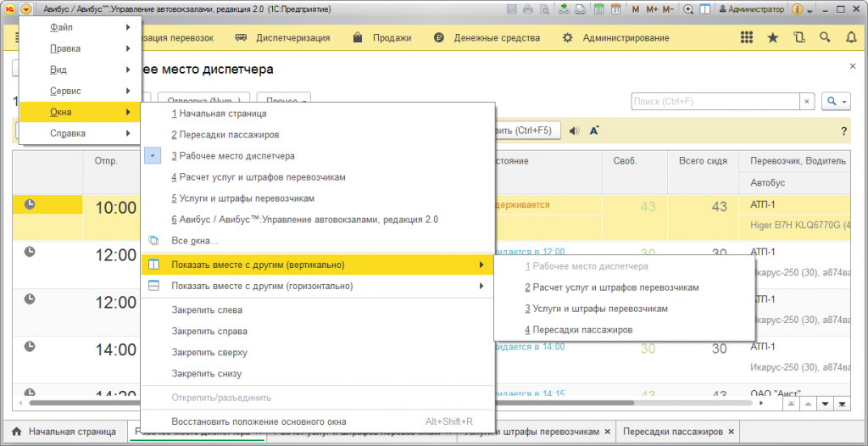Image resolution: width=868 pixels, height=446 pixels.
Task: Click the history icon beside the star
Action: (x=798, y=38)
